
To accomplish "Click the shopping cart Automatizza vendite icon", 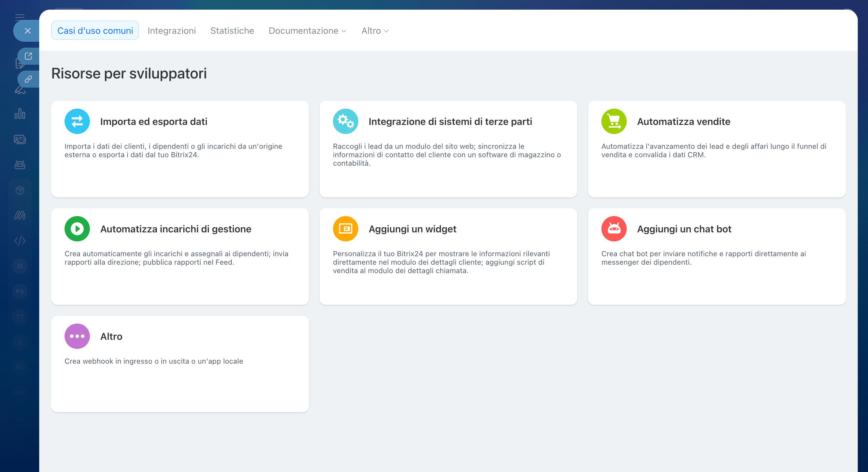I will click(613, 121).
